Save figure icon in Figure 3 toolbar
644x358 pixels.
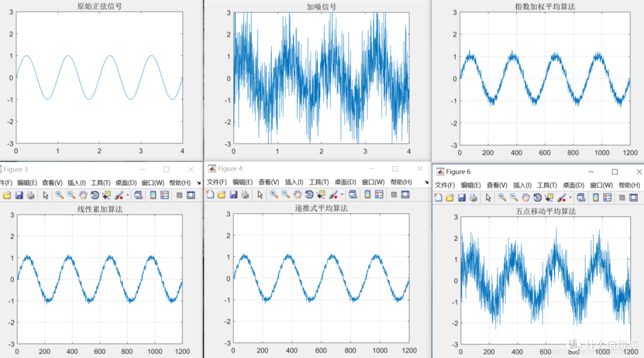19,195
